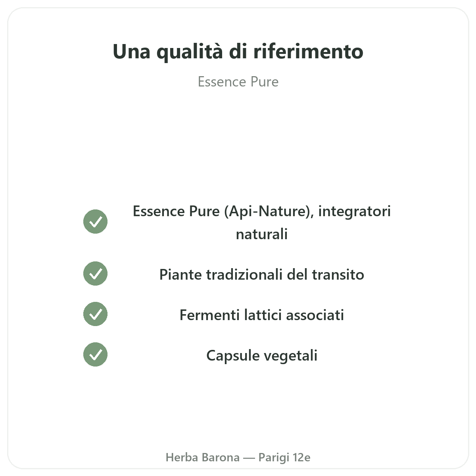This screenshot has width=476, height=476.
Task: Select the green check beside Fermenti lattici associati
Action: 95,314
